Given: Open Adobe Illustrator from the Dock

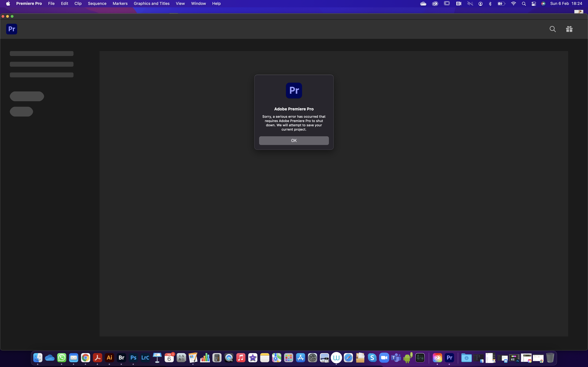Looking at the screenshot, I should point(109,358).
